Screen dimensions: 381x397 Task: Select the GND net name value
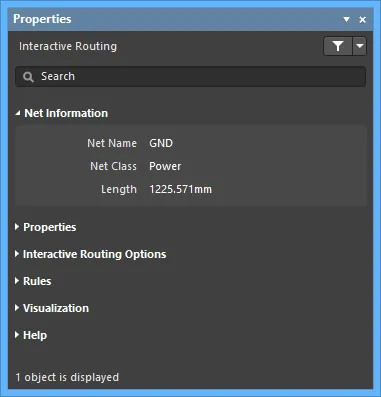click(161, 143)
